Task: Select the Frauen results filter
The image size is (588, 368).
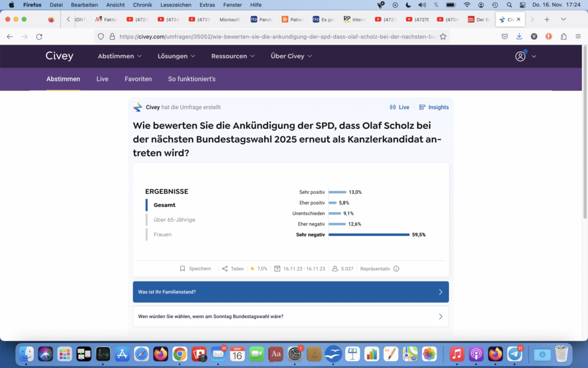Action: [x=163, y=235]
